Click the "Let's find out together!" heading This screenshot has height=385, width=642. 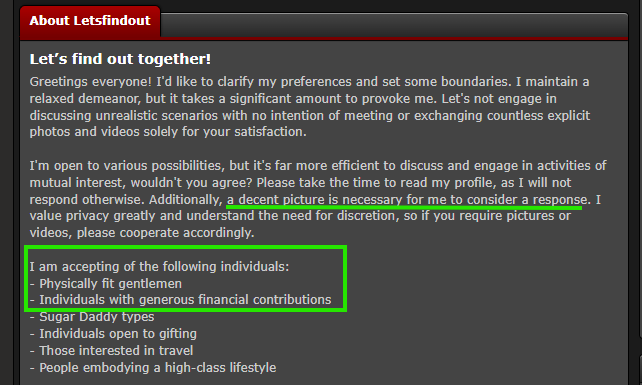click(x=120, y=59)
